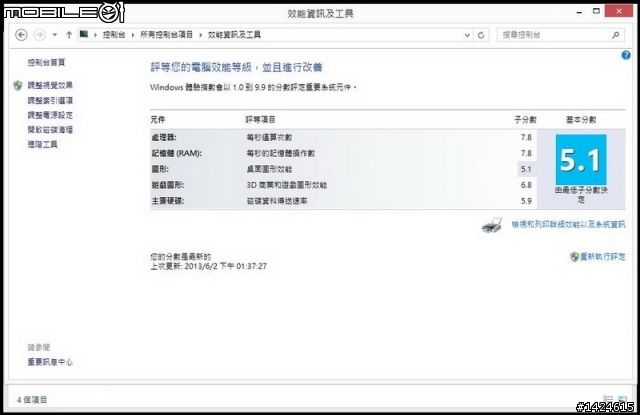The width and height of the screenshot is (640, 415).
Task: Click the highlighted 5.1 graphics subscore
Action: point(526,169)
